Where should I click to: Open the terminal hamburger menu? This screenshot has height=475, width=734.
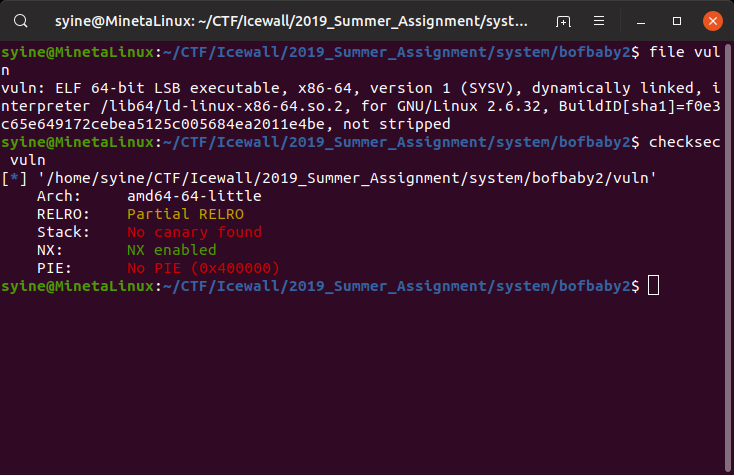coord(599,21)
